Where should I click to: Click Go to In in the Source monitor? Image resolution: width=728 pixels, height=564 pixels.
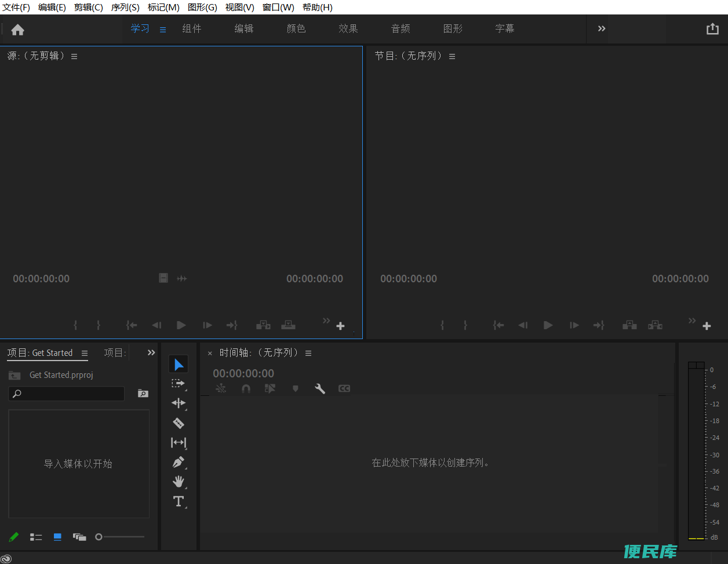[x=132, y=325]
